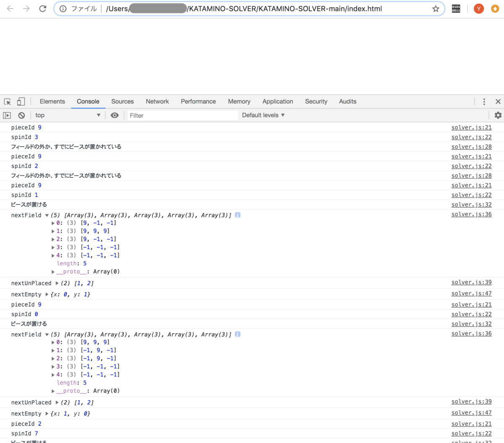Open solver.js:28 link beside spinId 3 message
This screenshot has width=504, height=443.
pos(471,147)
